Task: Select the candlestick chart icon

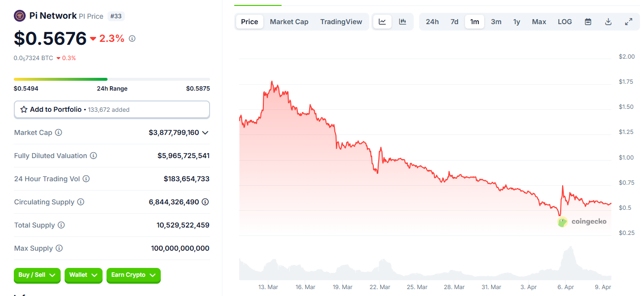Action: pos(402,21)
